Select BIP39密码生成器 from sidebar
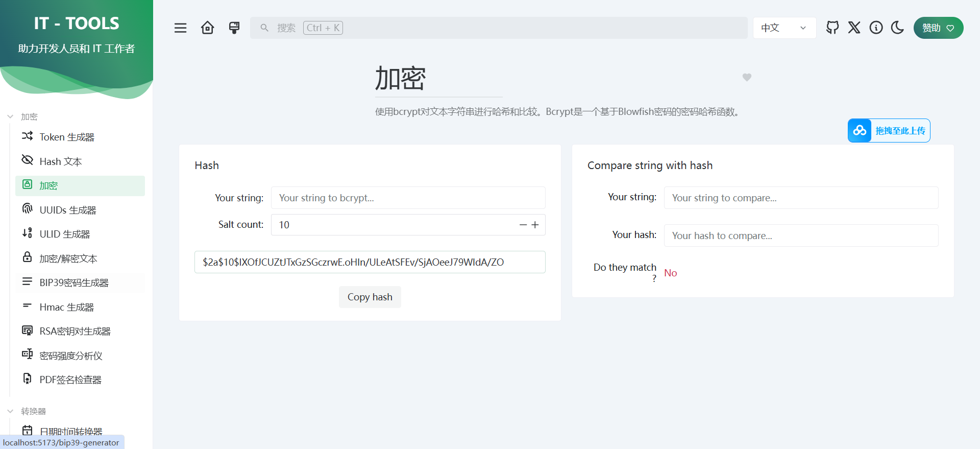The image size is (980, 449). pyautogui.click(x=74, y=282)
